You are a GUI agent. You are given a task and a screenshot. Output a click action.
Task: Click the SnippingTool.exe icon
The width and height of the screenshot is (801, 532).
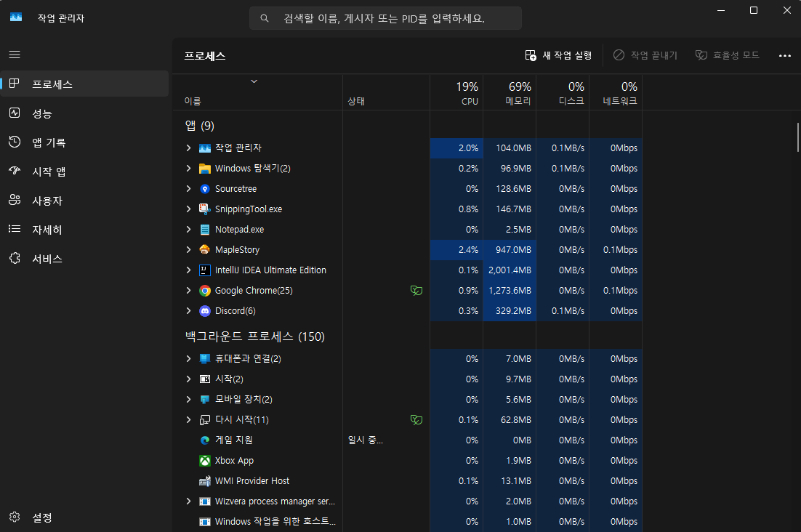click(205, 209)
